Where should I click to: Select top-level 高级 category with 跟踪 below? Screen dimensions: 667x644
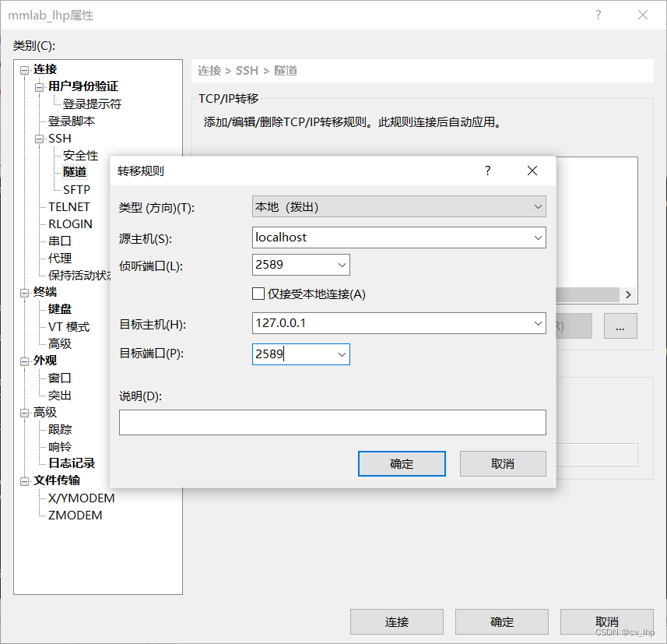pos(45,412)
